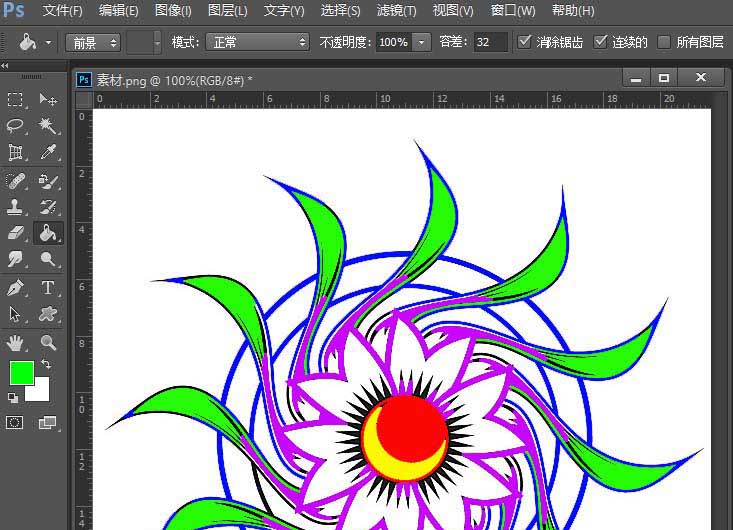Open the 不透明度 opacity slider arrow
The width and height of the screenshot is (733, 530).
421,42
